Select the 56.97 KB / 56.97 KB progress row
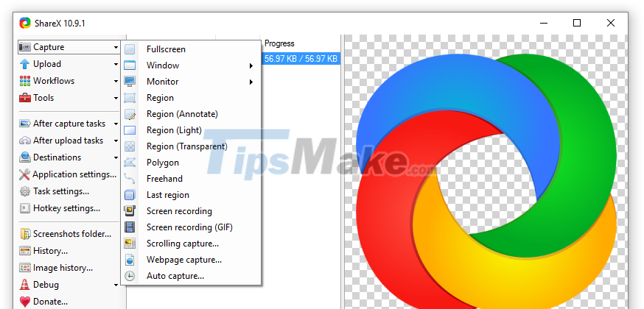Image resolution: width=644 pixels, height=309 pixels. click(301, 59)
